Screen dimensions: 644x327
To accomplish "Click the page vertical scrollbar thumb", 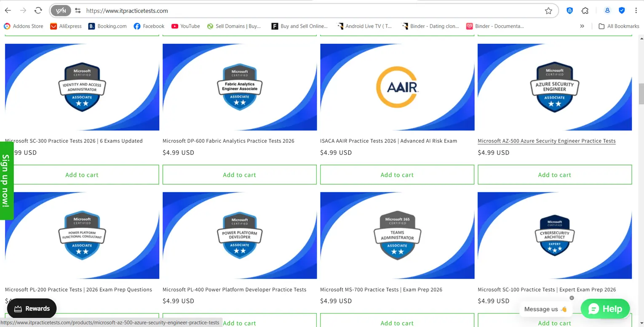I will pyautogui.click(x=641, y=93).
